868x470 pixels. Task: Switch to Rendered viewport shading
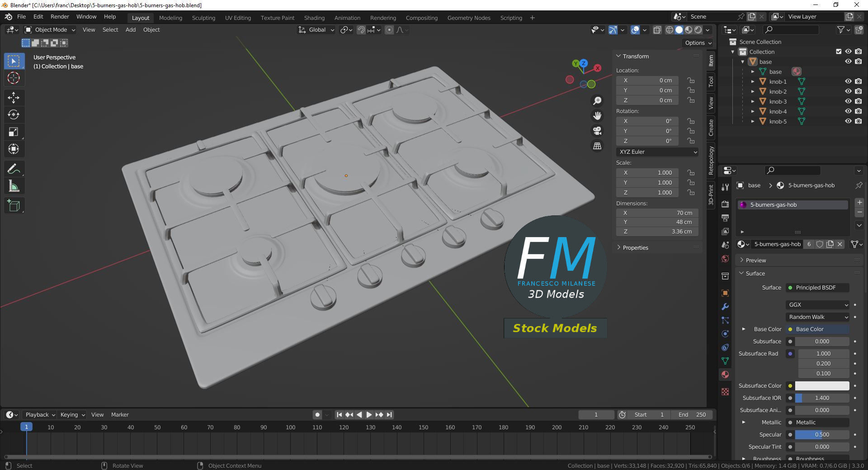(x=698, y=30)
